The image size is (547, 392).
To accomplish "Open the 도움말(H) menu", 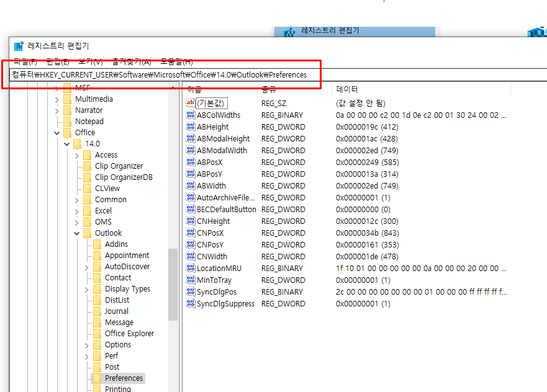I will 176,62.
